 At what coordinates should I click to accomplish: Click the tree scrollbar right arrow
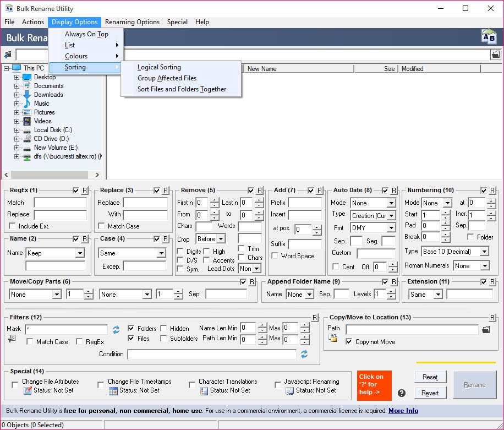tap(97, 175)
